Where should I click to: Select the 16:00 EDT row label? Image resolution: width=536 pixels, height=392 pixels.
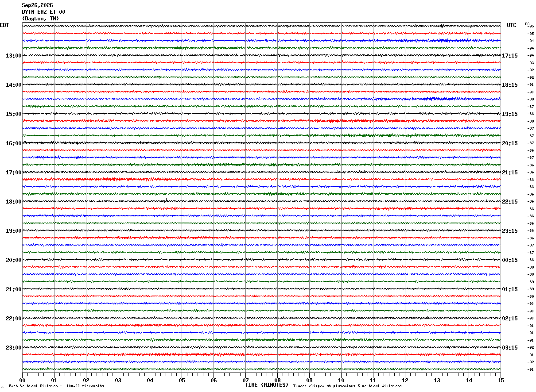pyautogui.click(x=14, y=143)
